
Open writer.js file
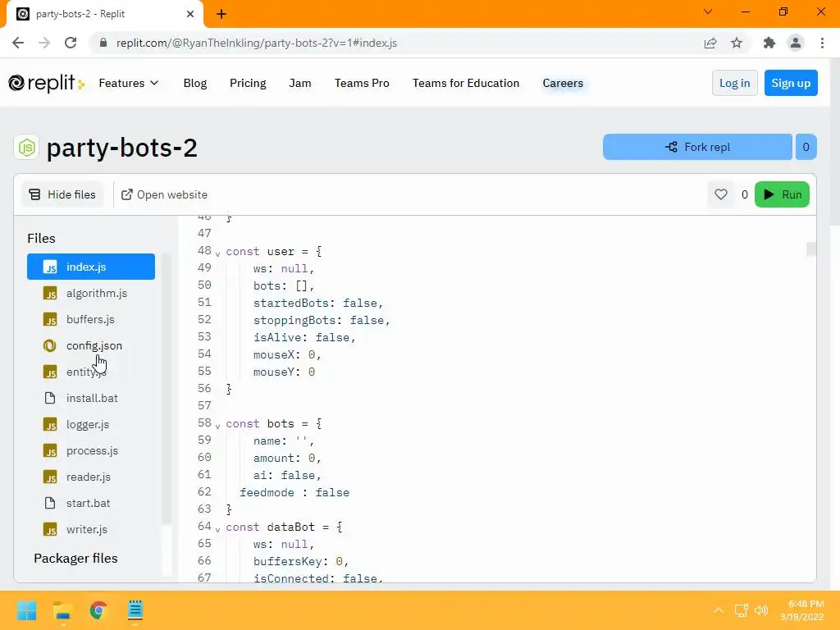point(91,529)
